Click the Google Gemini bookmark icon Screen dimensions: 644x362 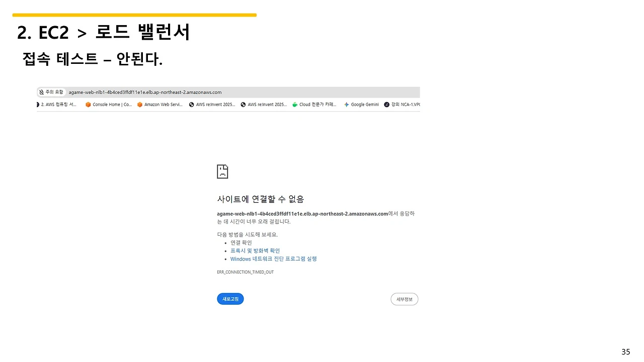346,104
